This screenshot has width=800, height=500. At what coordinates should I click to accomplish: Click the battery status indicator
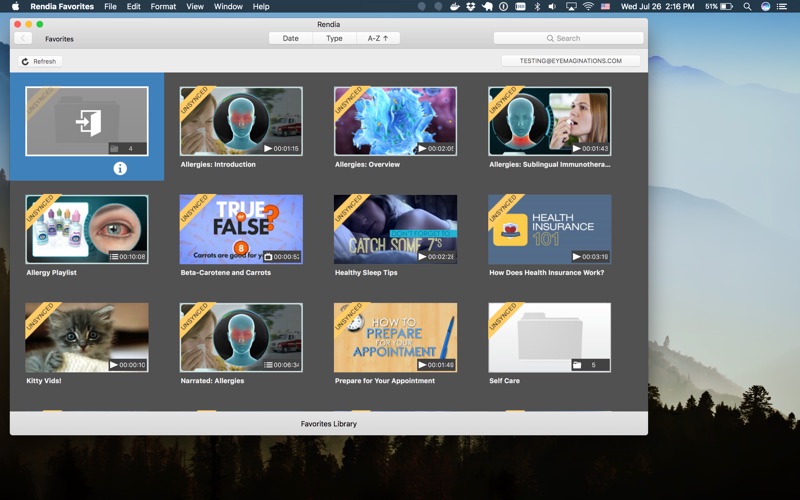pyautogui.click(x=719, y=7)
